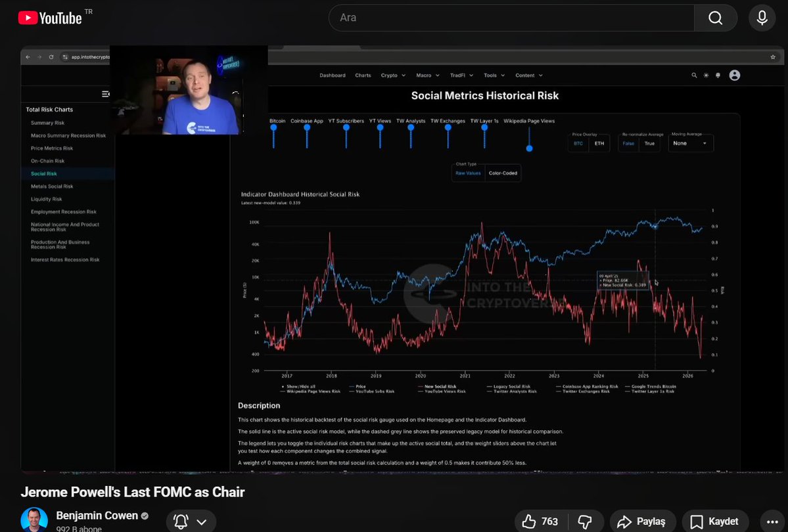
Task: Toggle Coinbase App Ranking Risk legend entry
Action: point(587,386)
